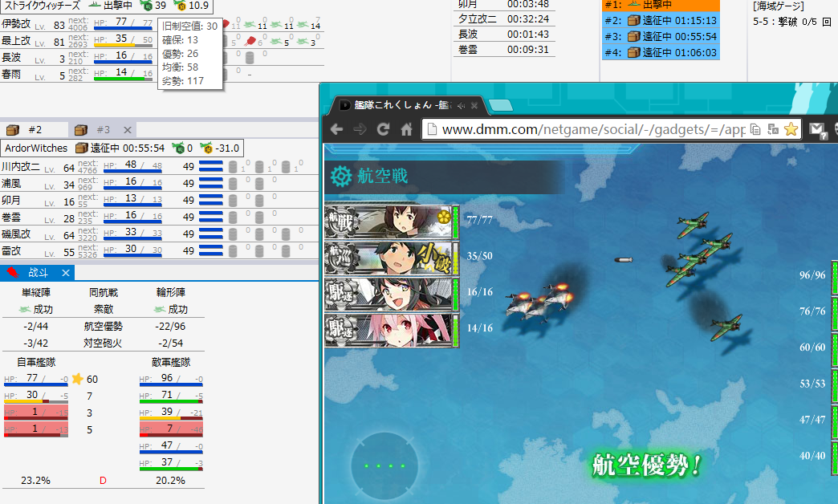This screenshot has height=504, width=838.
Task: Click the translate icon in address bar
Action: pos(773,128)
